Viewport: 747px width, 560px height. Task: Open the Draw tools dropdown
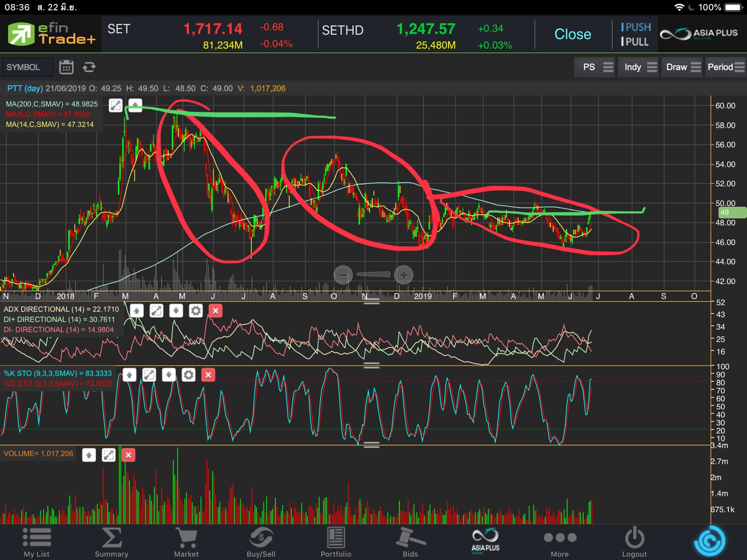[683, 67]
